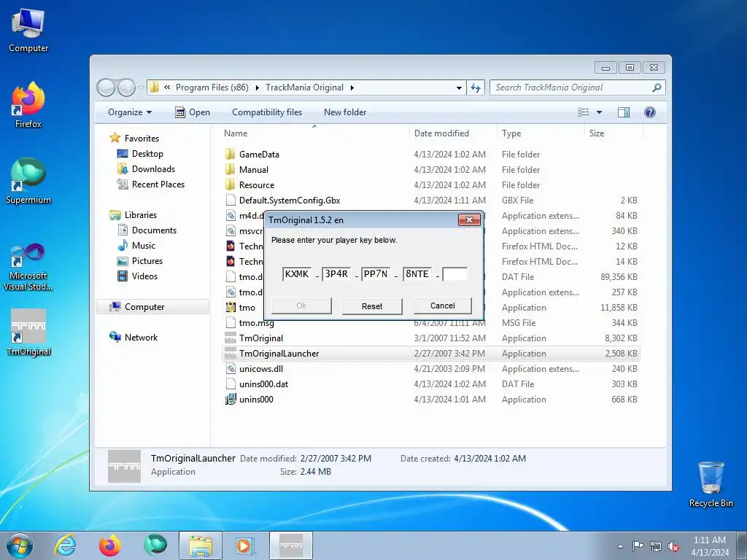Toggle the preview pane button
The image size is (747, 560).
(x=623, y=112)
